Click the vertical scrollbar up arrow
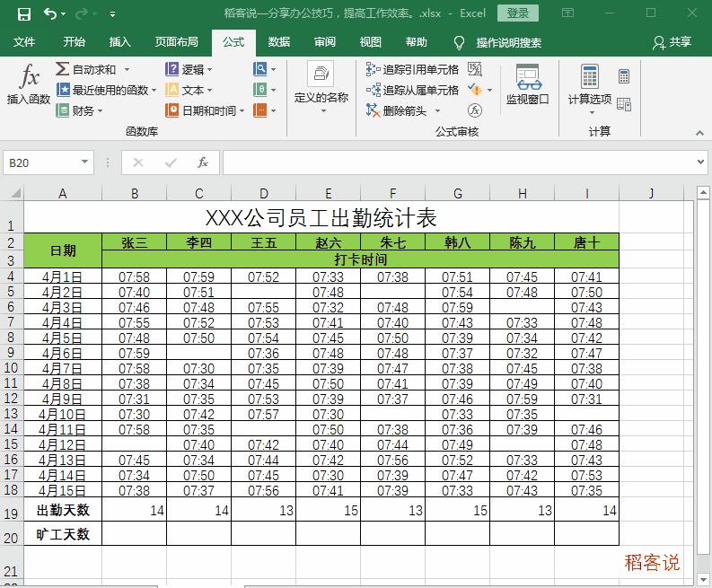 pyautogui.click(x=703, y=193)
